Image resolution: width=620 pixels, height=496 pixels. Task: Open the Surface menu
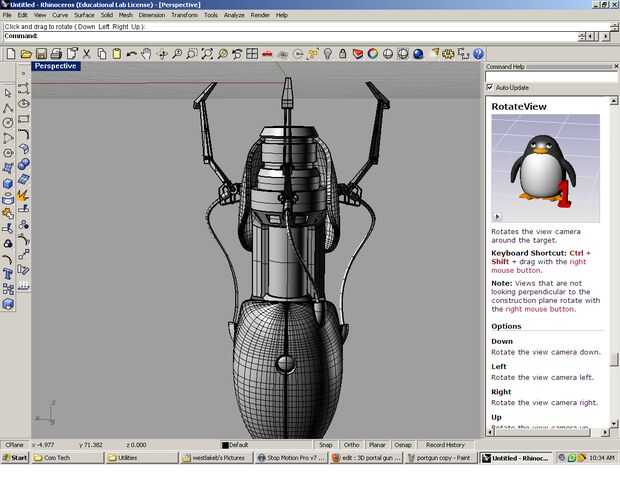[x=84, y=15]
